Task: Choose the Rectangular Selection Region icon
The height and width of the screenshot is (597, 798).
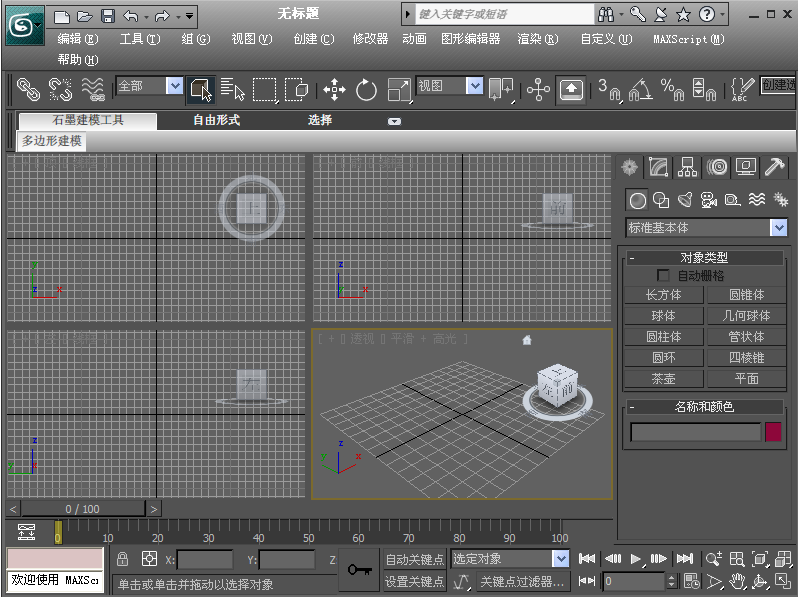Action: tap(265, 90)
